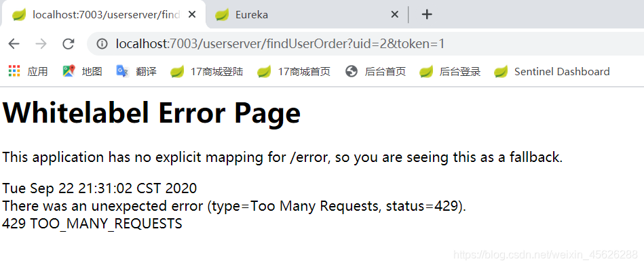The height and width of the screenshot is (267, 644).
Task: Open the 17商城首页 bookmark
Action: coord(294,71)
